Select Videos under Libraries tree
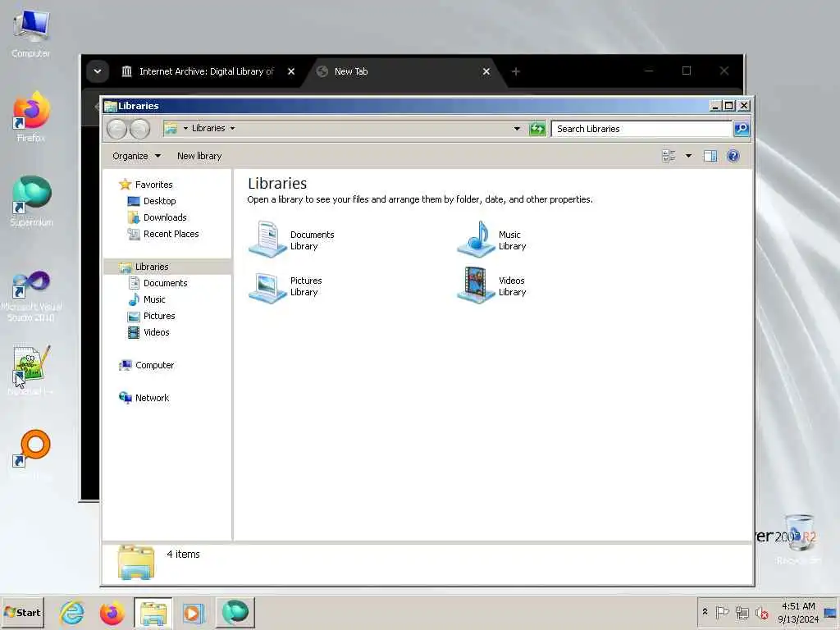Image resolution: width=840 pixels, height=630 pixels. tap(148, 333)
